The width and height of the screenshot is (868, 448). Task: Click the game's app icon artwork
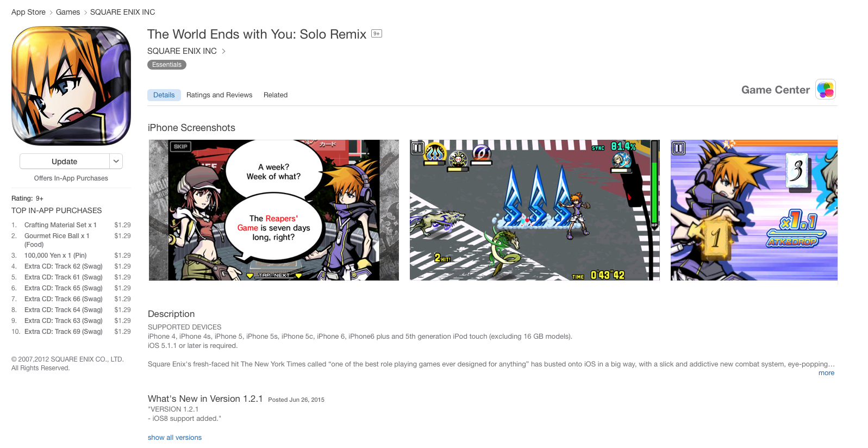coord(71,86)
